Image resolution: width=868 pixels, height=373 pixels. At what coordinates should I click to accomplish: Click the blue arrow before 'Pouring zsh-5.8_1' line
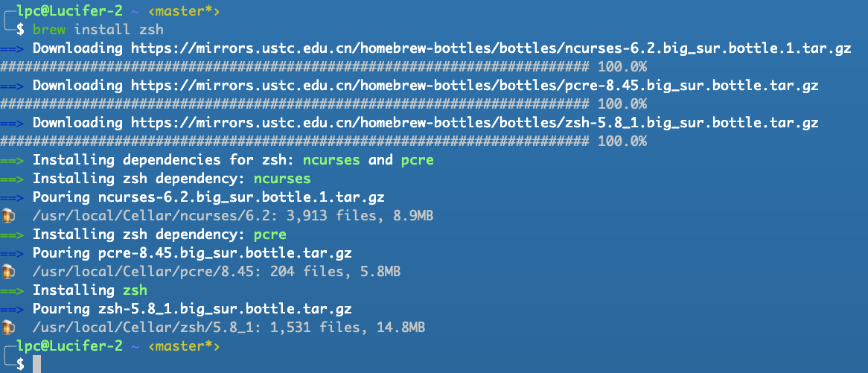(12, 309)
